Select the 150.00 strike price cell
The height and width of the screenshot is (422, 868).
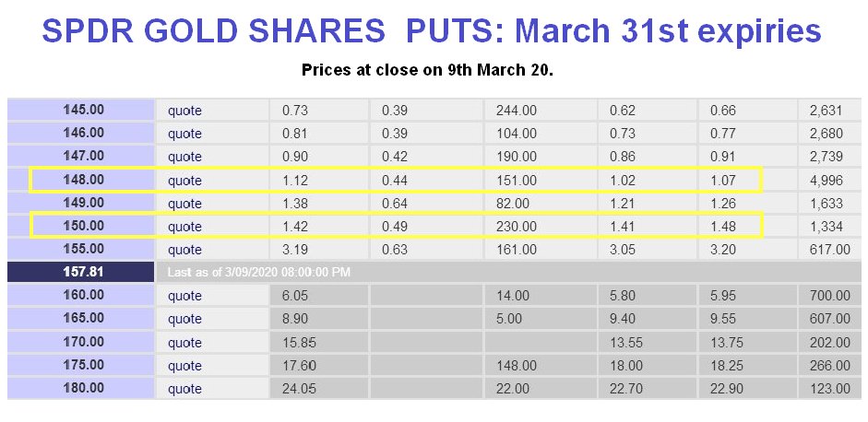(81, 226)
